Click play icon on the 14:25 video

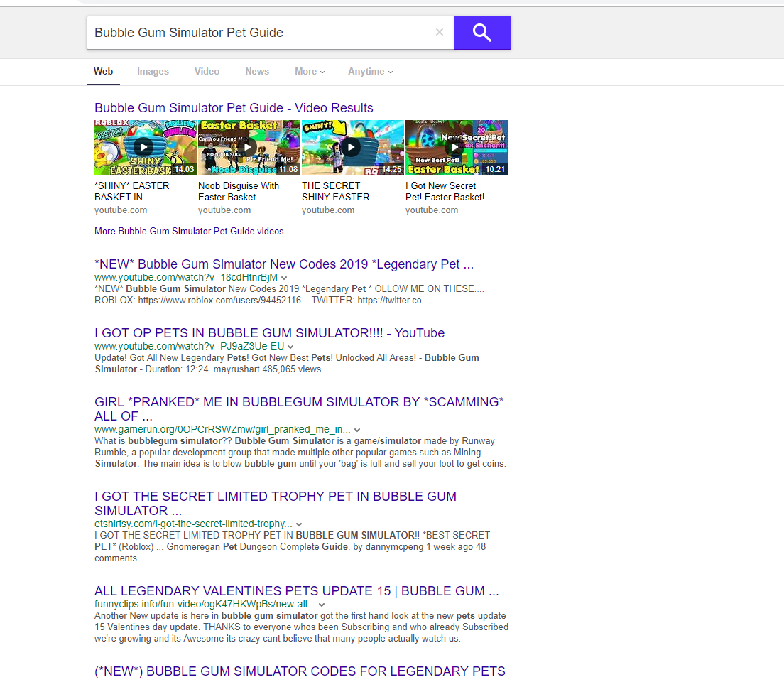point(351,147)
